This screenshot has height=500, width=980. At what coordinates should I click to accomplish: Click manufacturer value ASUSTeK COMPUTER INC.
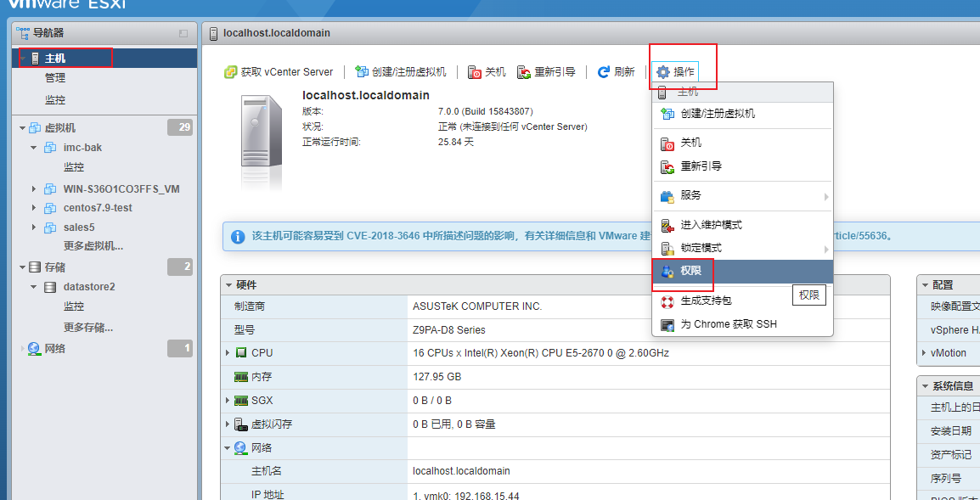(x=477, y=306)
